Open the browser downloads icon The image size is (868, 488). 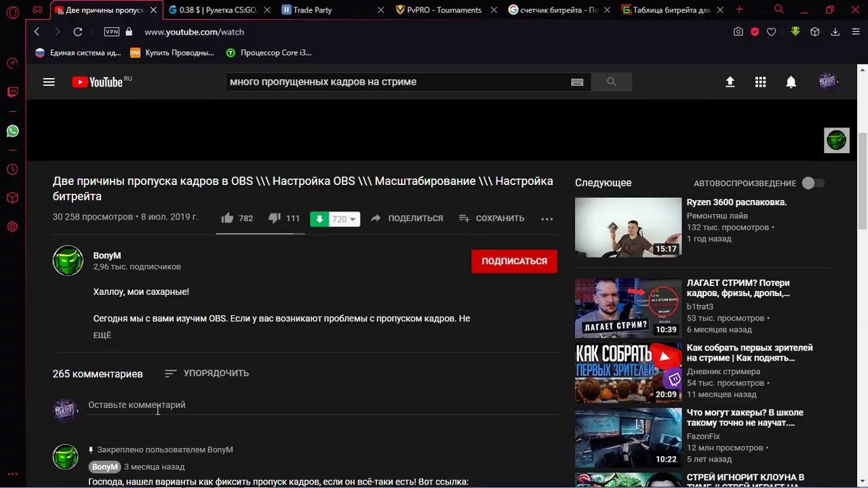tap(835, 32)
